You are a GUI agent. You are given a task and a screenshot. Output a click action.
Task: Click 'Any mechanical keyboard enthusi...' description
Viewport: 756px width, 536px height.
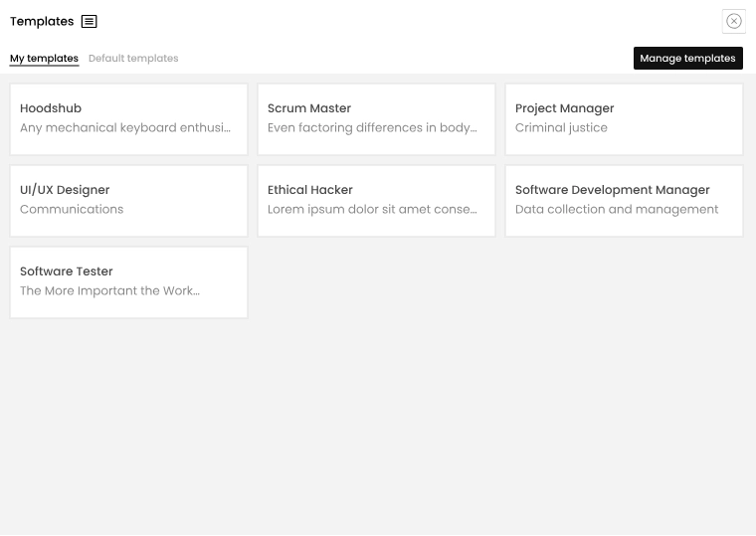coord(125,128)
